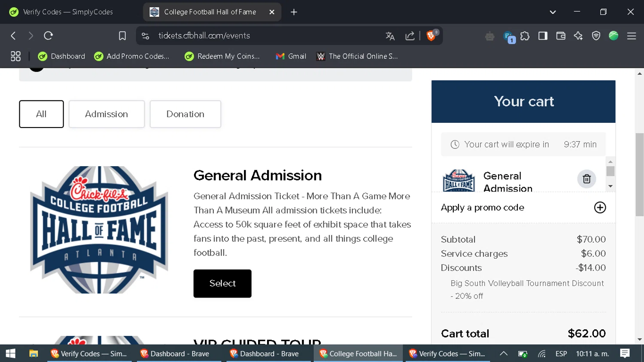Image resolution: width=644 pixels, height=362 pixels.
Task: Bookmark this page
Action: [122, 36]
